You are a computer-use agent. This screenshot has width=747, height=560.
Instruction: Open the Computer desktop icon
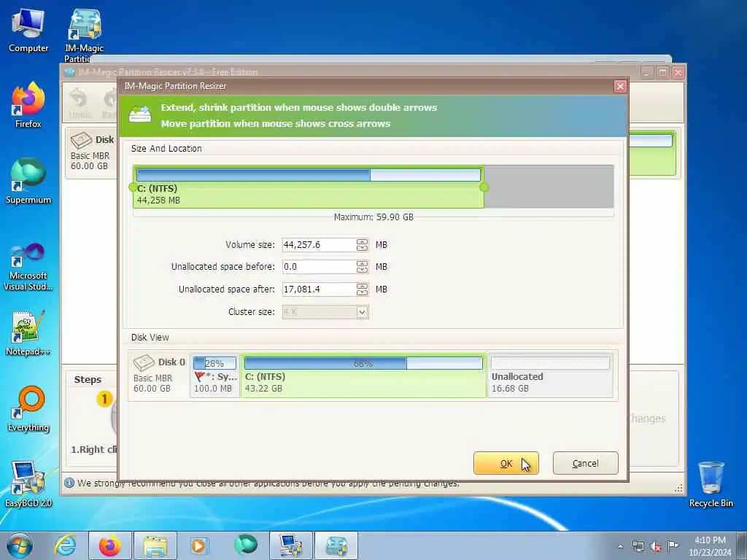(x=28, y=31)
